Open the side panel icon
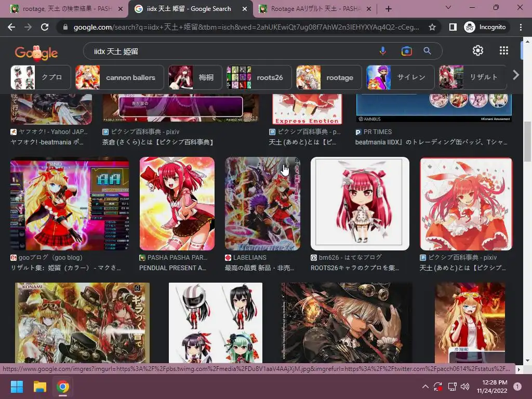 pyautogui.click(x=453, y=27)
